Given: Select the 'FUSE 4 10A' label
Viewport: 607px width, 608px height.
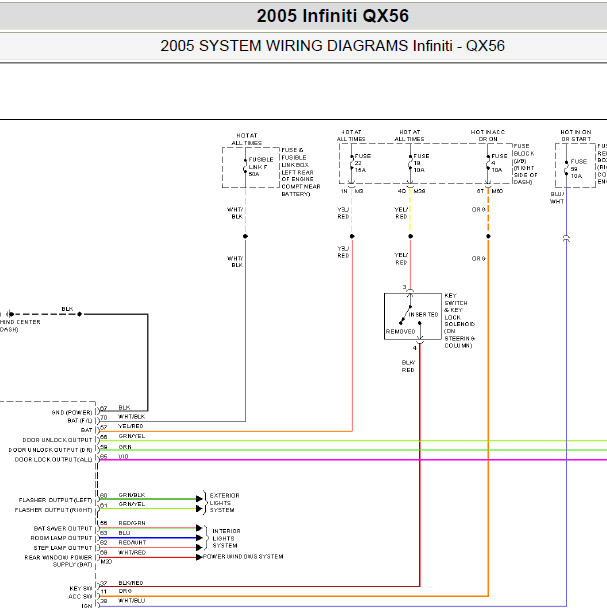Looking at the screenshot, I should click(x=499, y=163).
